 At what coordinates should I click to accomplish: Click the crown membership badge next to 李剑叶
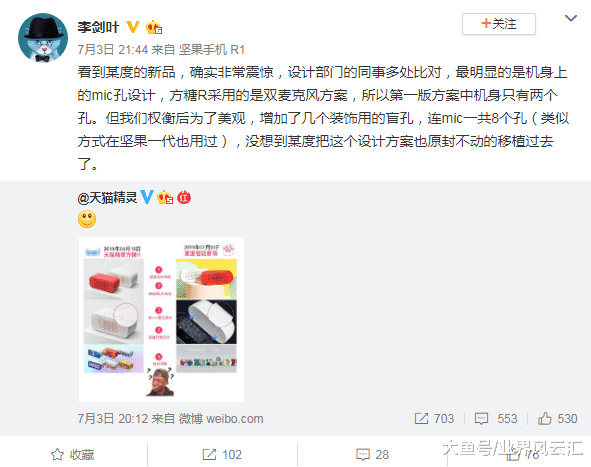tap(154, 27)
